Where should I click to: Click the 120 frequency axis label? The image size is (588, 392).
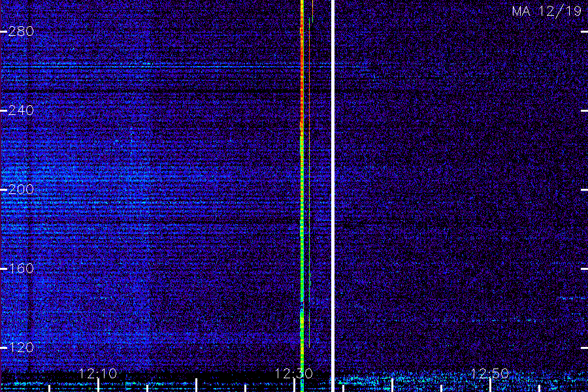point(21,348)
